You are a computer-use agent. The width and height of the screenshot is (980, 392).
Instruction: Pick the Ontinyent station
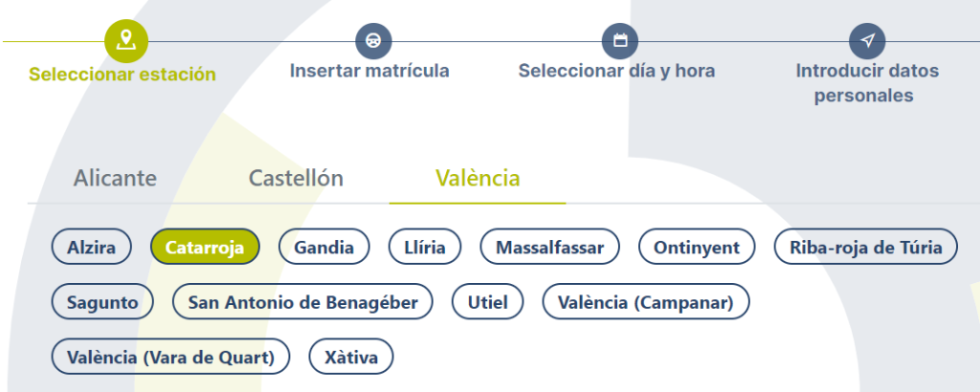coord(697,248)
